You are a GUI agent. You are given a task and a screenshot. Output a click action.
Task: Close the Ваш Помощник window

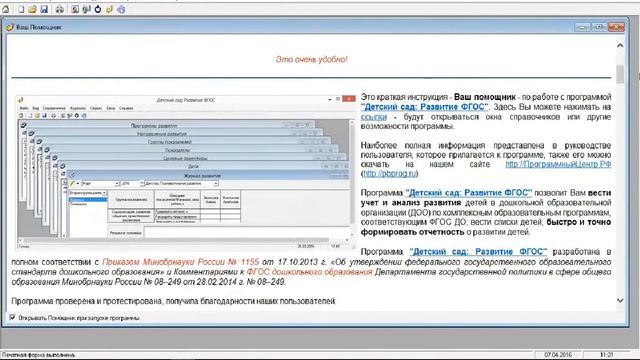[x=616, y=27]
